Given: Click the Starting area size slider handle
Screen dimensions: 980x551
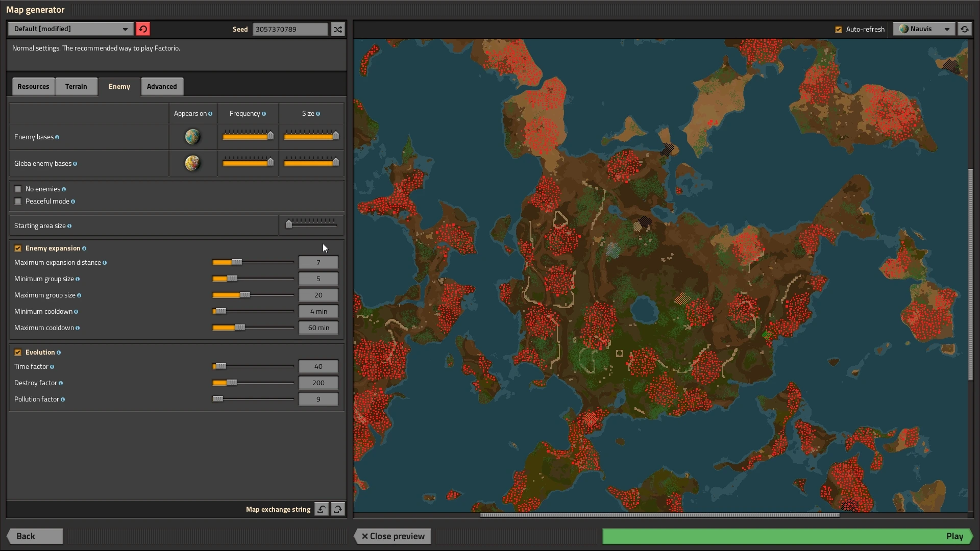Looking at the screenshot, I should click(x=289, y=224).
